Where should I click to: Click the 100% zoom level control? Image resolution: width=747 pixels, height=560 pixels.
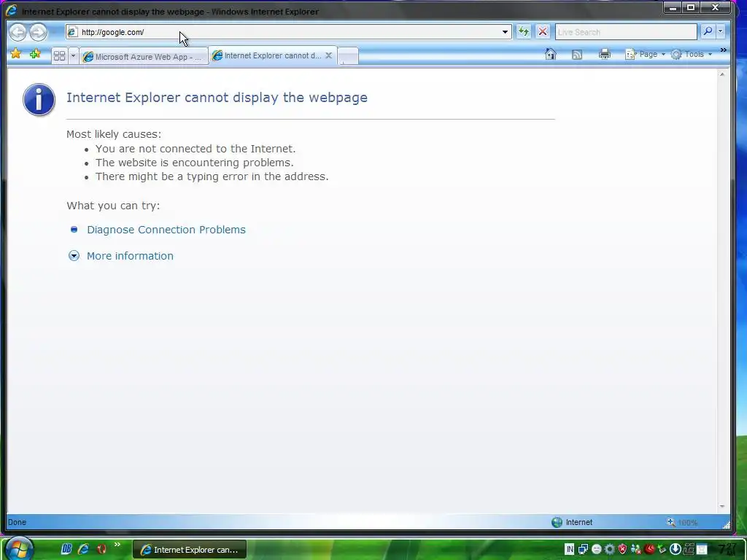pyautogui.click(x=682, y=522)
